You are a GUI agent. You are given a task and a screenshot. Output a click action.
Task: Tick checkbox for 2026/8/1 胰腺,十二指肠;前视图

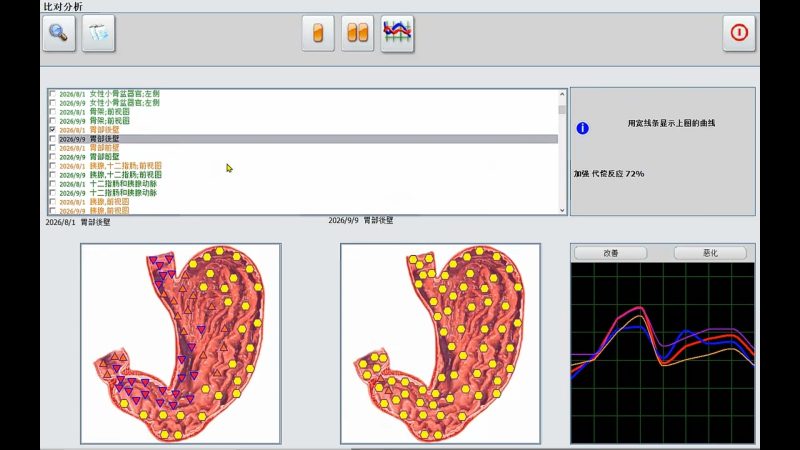53,166
